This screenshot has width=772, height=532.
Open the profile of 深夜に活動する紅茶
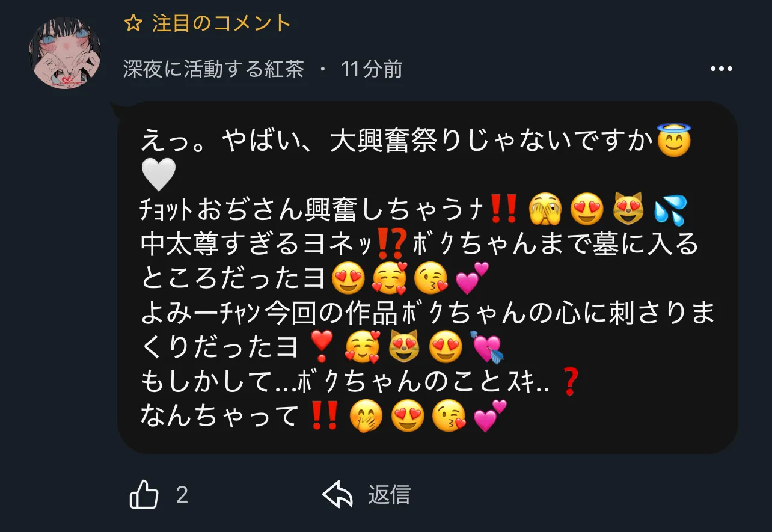pos(213,69)
